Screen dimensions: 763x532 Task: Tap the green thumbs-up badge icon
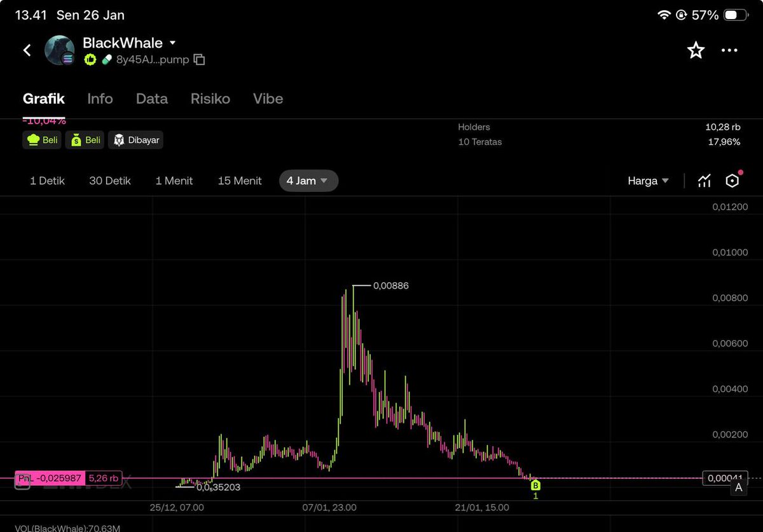pyautogui.click(x=90, y=60)
